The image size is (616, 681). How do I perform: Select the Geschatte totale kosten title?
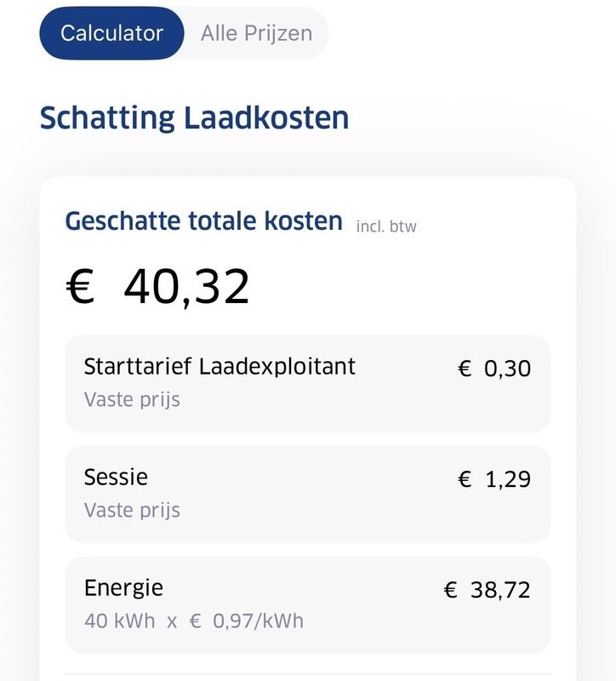pos(203,221)
